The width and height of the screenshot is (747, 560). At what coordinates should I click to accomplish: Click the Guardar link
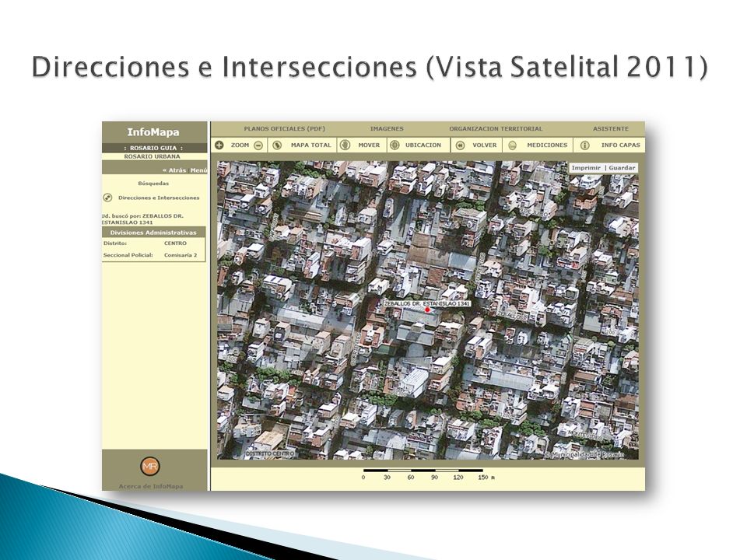tap(622, 168)
